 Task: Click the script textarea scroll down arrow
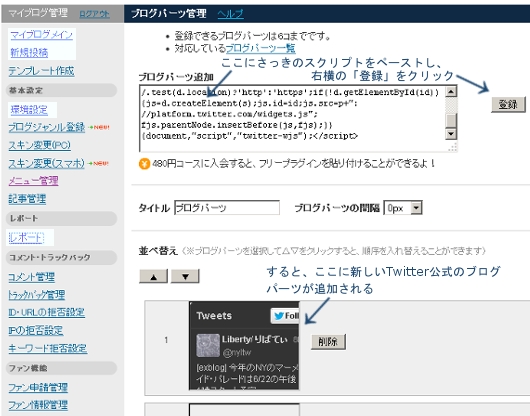pos(451,134)
